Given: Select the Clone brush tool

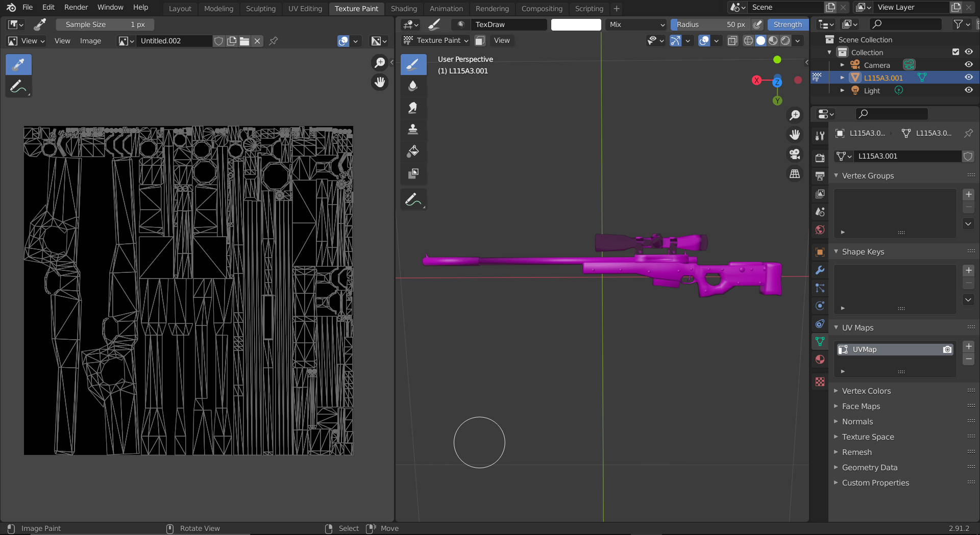Looking at the screenshot, I should point(413,129).
